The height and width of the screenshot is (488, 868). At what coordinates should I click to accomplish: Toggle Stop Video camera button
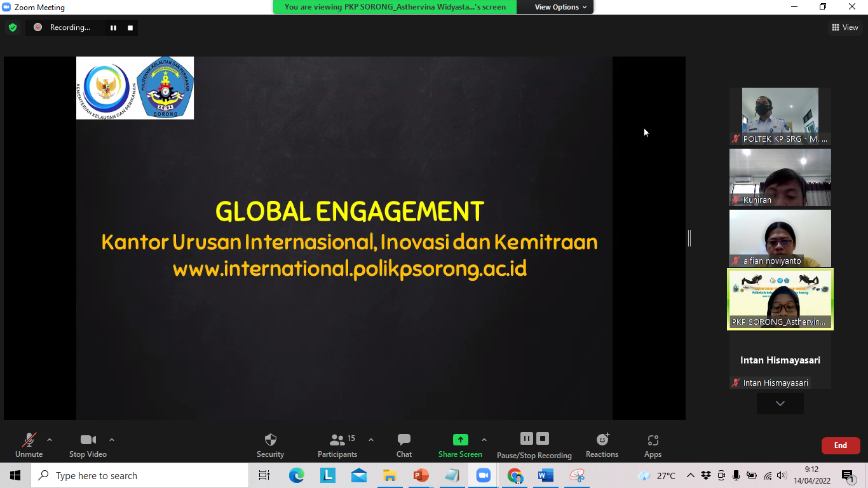[x=88, y=440]
